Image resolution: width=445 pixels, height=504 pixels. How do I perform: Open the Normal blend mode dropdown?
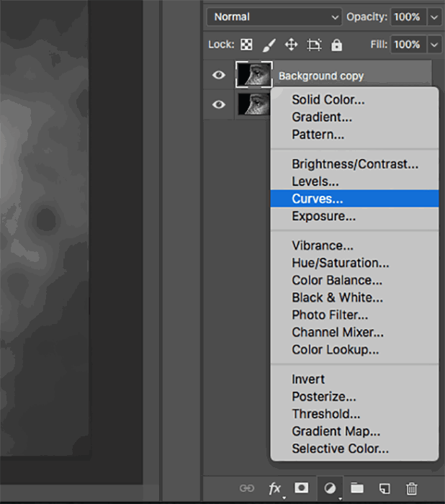pyautogui.click(x=274, y=17)
